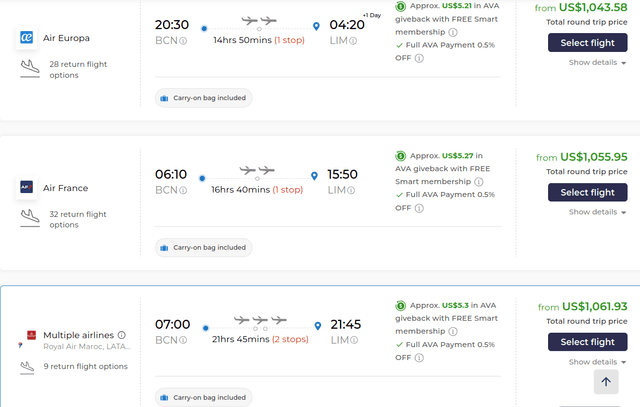
Task: Click Carry-on bag included badge on Air France
Action: [x=203, y=247]
